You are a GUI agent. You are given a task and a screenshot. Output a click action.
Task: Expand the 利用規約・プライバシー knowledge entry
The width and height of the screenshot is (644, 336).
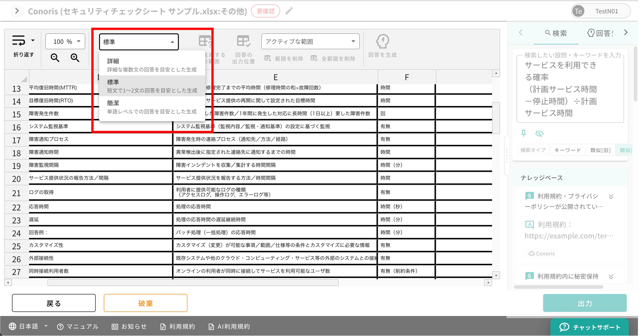click(x=611, y=197)
